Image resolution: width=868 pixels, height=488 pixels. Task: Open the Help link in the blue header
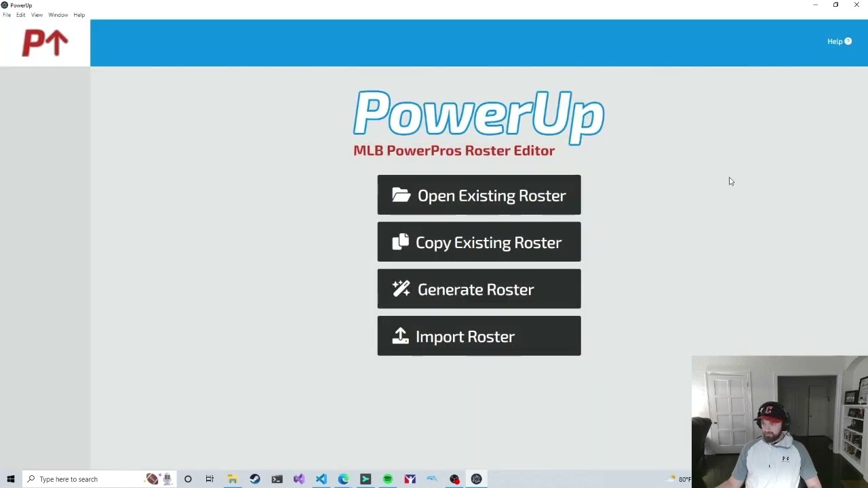click(839, 41)
